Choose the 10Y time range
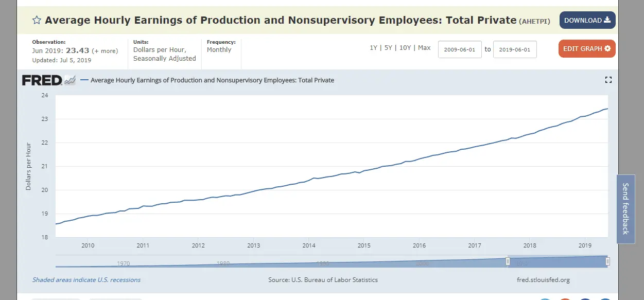Viewport: 644px width, 300px height. tap(405, 48)
